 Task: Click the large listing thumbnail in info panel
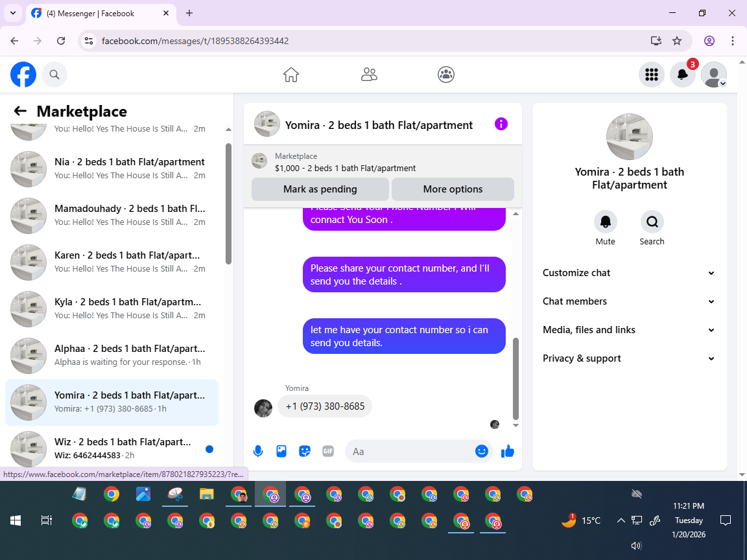[x=630, y=137]
